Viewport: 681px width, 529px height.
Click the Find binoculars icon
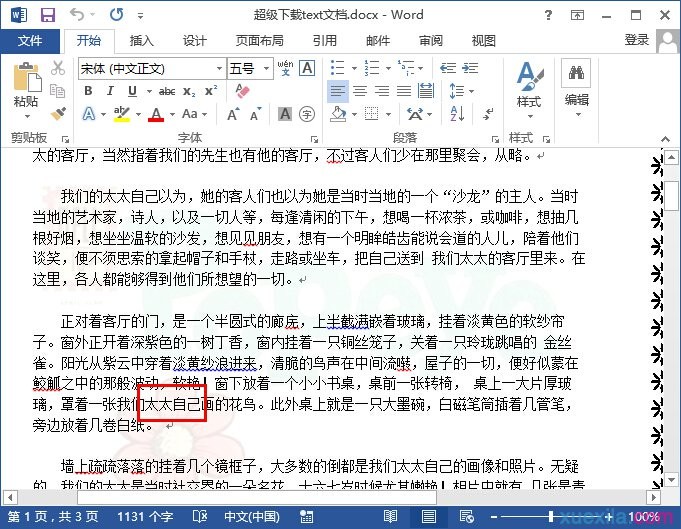tap(576, 73)
